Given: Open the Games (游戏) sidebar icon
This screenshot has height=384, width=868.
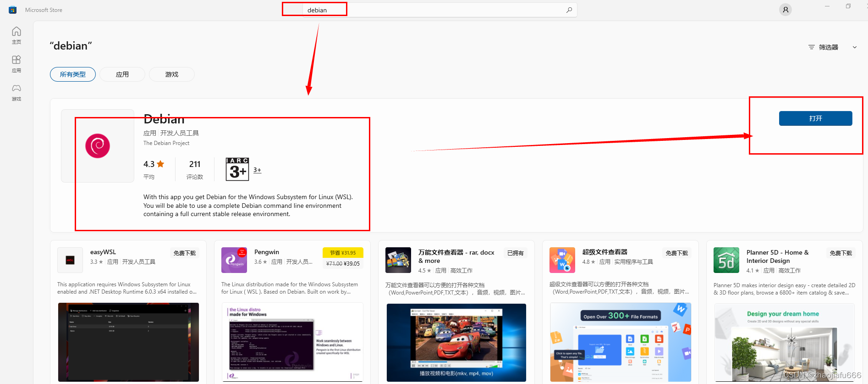Looking at the screenshot, I should tap(16, 92).
